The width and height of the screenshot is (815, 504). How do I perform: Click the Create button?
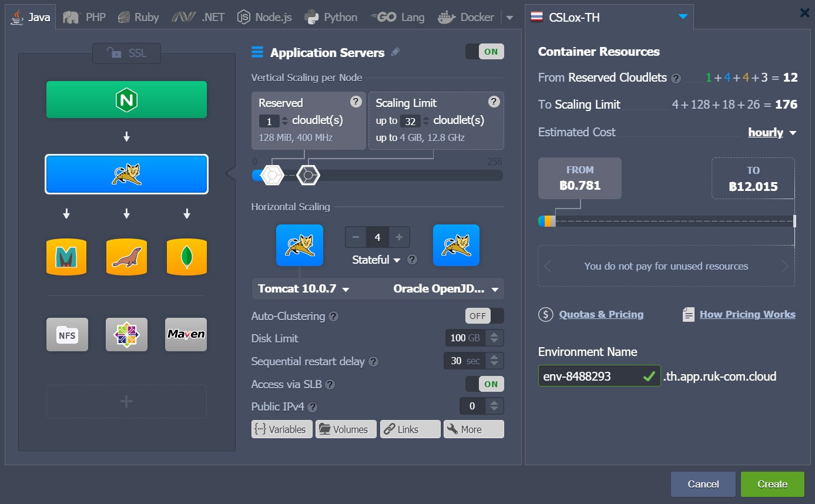[772, 483]
